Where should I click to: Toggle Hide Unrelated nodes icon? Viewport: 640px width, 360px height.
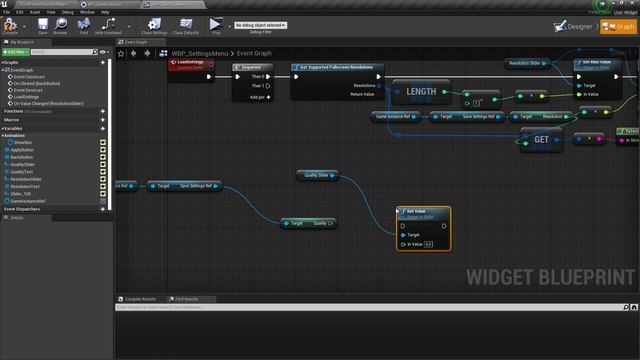pos(108,26)
